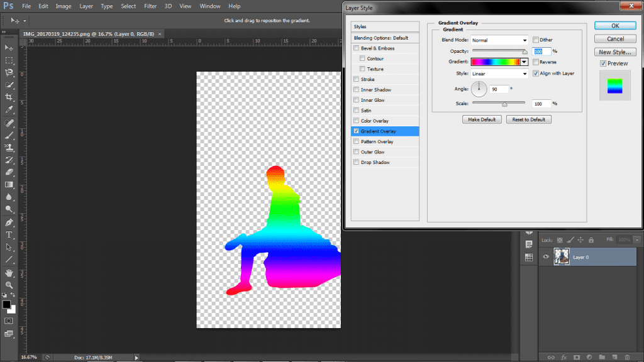Click the rainbow gradient preview bar

(496, 62)
